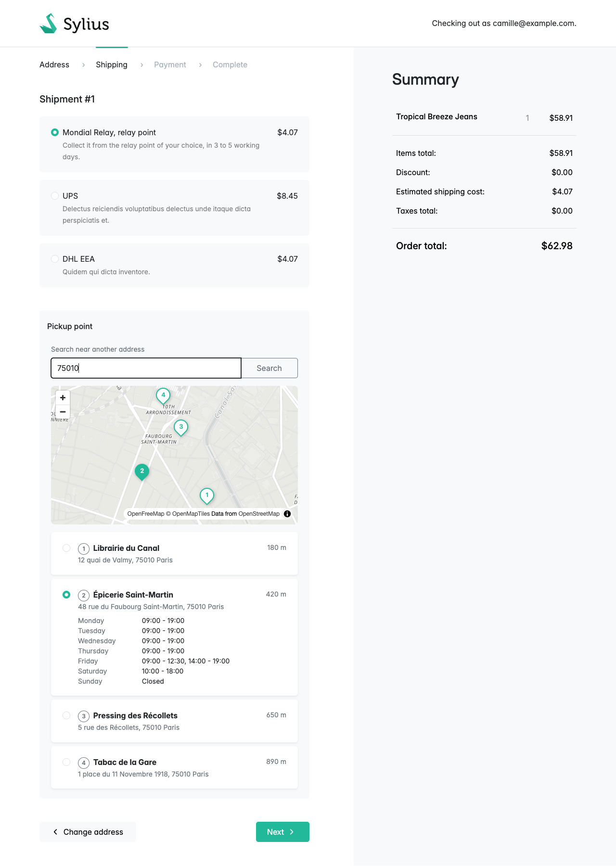This screenshot has height=866, width=616.
Task: Select map marker number 1
Action: point(207,496)
